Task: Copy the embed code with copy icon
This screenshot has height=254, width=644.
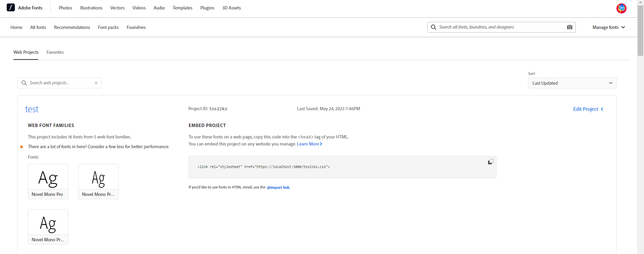Action: tap(490, 162)
